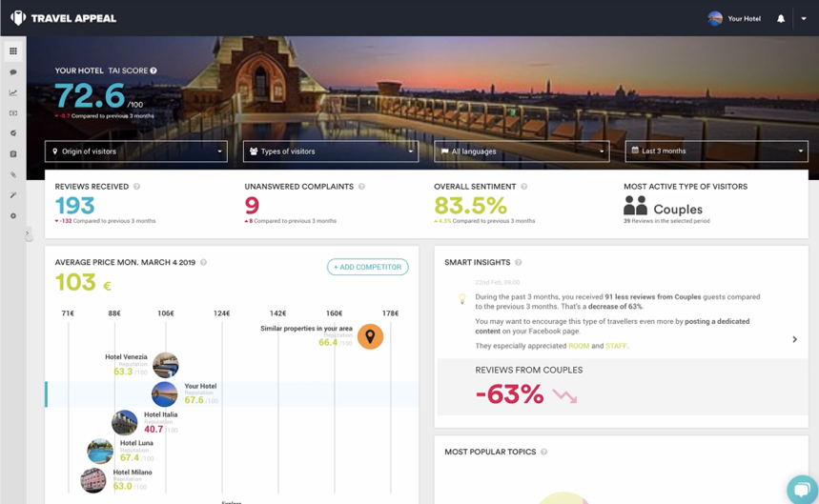Click the Your Hotel profile avatar
This screenshot has width=819, height=504.
715,19
